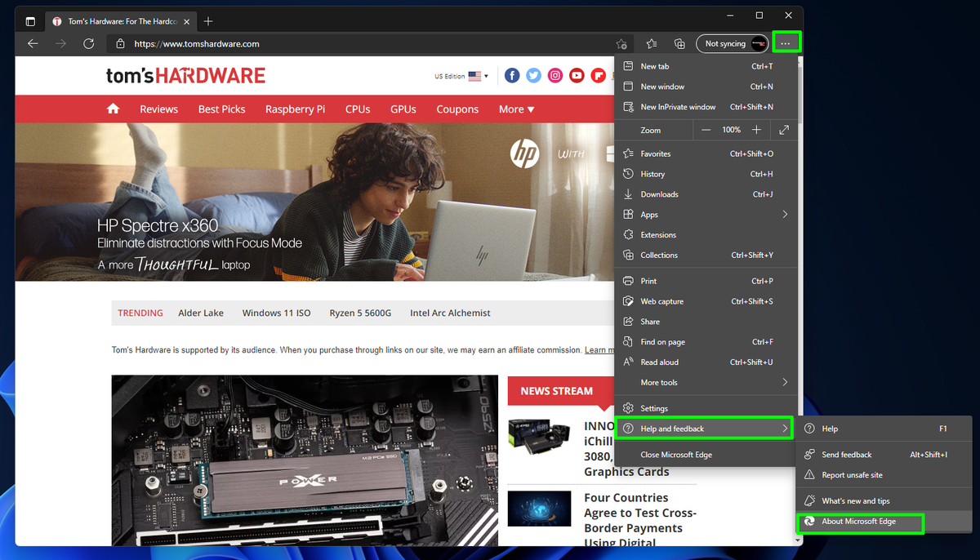This screenshot has height=560, width=980.
Task: Click the browser Back arrow
Action: point(33,44)
